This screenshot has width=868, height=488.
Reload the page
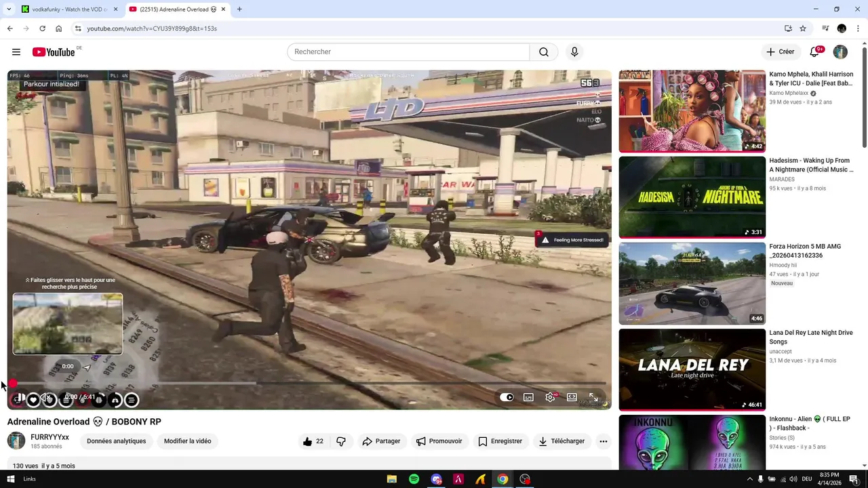[42, 28]
